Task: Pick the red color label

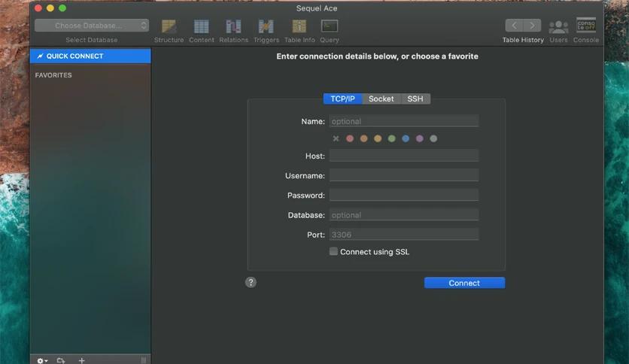Action: [x=350, y=138]
